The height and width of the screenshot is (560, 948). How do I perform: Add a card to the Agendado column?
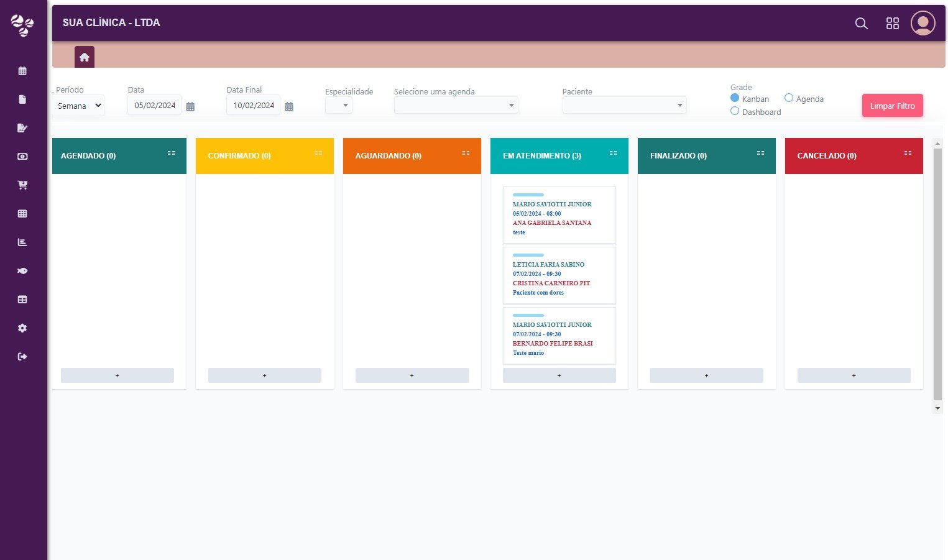[x=117, y=375]
